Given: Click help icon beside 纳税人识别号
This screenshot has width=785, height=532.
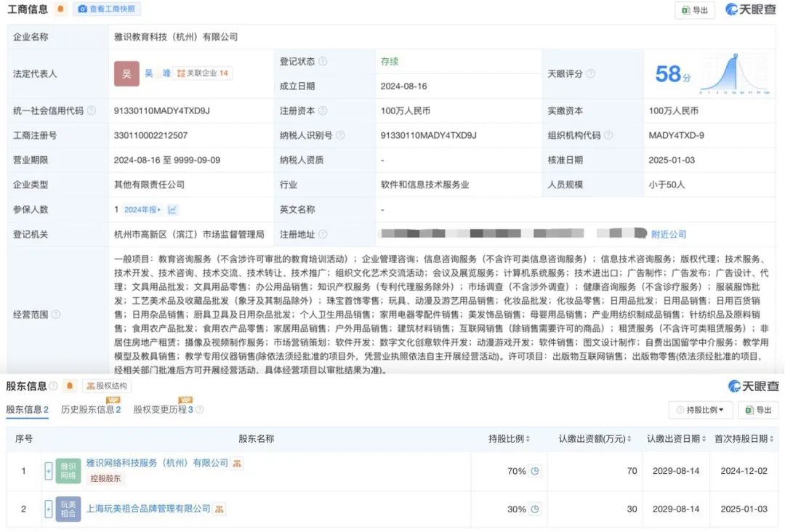Looking at the screenshot, I should [x=340, y=135].
